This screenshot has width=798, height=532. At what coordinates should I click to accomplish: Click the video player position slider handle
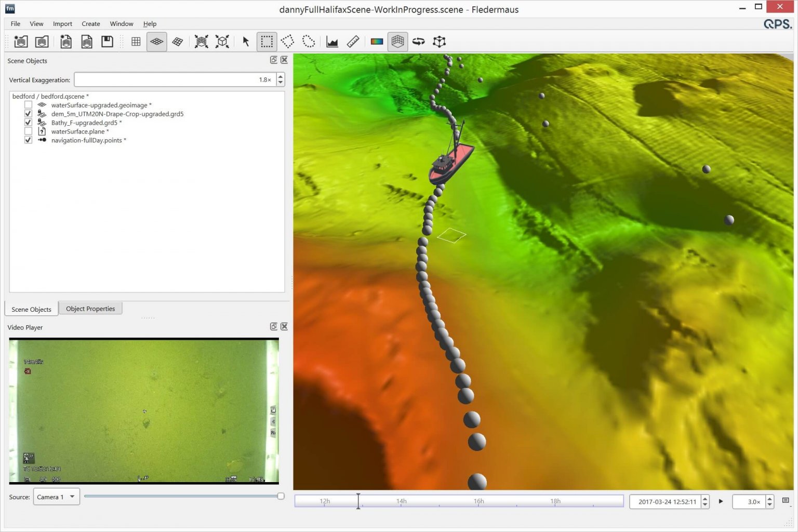pyautogui.click(x=281, y=496)
